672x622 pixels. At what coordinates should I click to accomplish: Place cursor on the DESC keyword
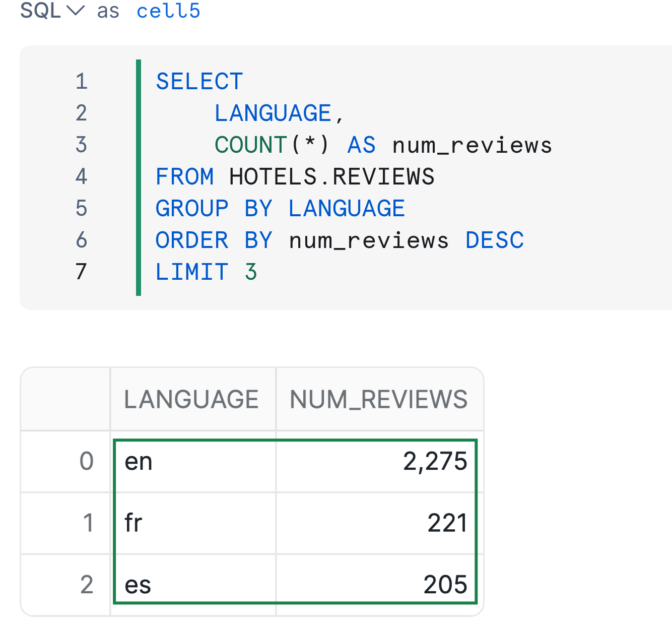[494, 240]
